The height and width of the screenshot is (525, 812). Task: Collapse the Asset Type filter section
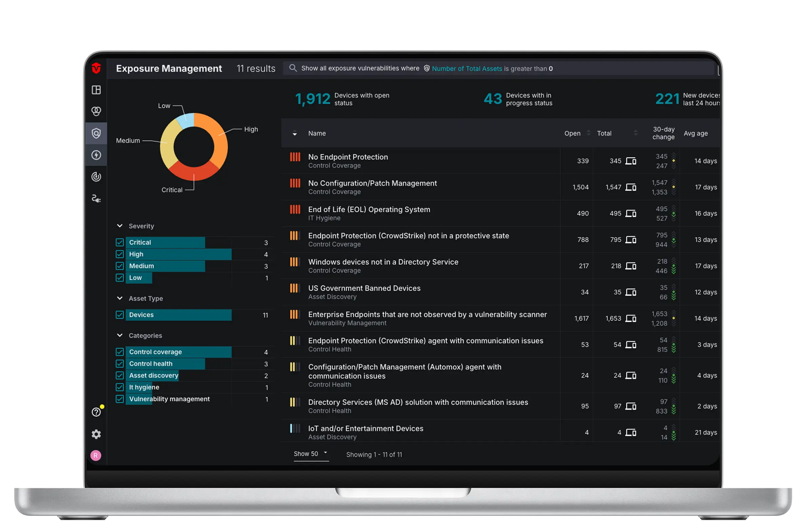coord(120,298)
